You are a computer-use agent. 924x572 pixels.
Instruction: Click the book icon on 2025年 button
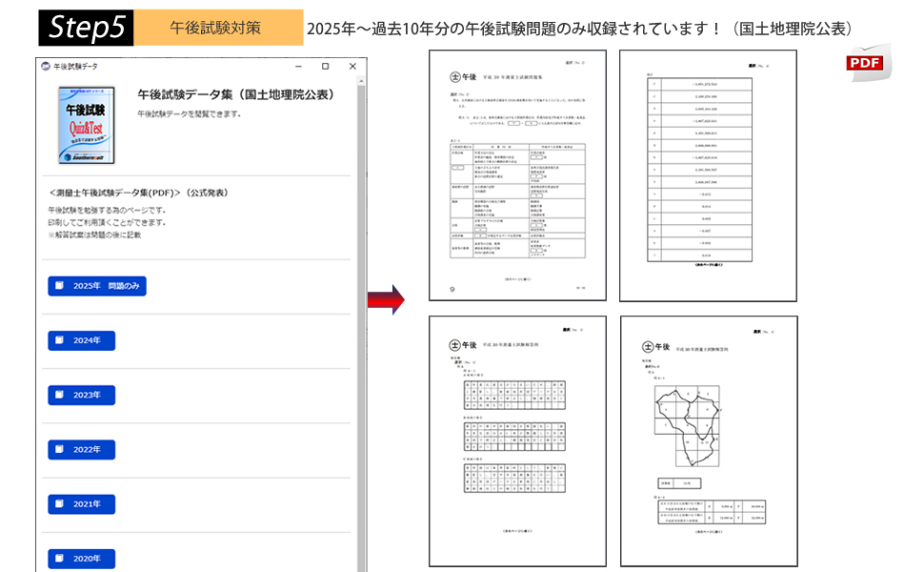(59, 285)
